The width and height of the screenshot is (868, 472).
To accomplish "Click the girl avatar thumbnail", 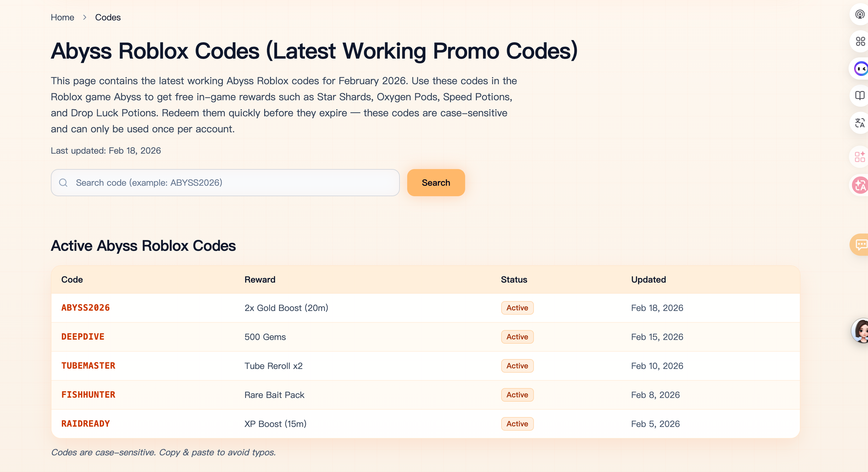I will [861, 330].
